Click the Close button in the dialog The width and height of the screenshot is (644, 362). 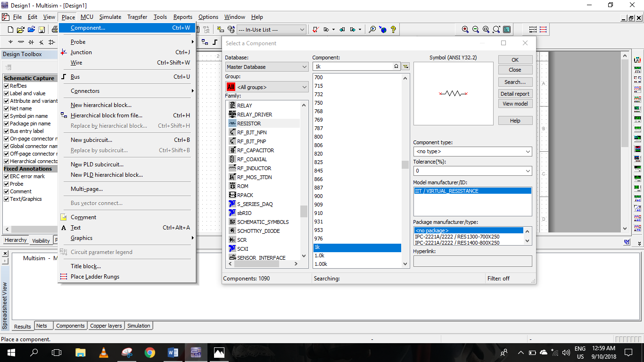(x=515, y=70)
